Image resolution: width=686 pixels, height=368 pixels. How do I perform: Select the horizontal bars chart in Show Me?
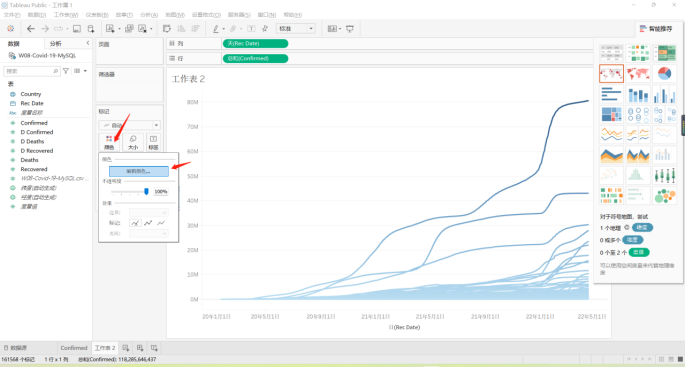pos(611,94)
